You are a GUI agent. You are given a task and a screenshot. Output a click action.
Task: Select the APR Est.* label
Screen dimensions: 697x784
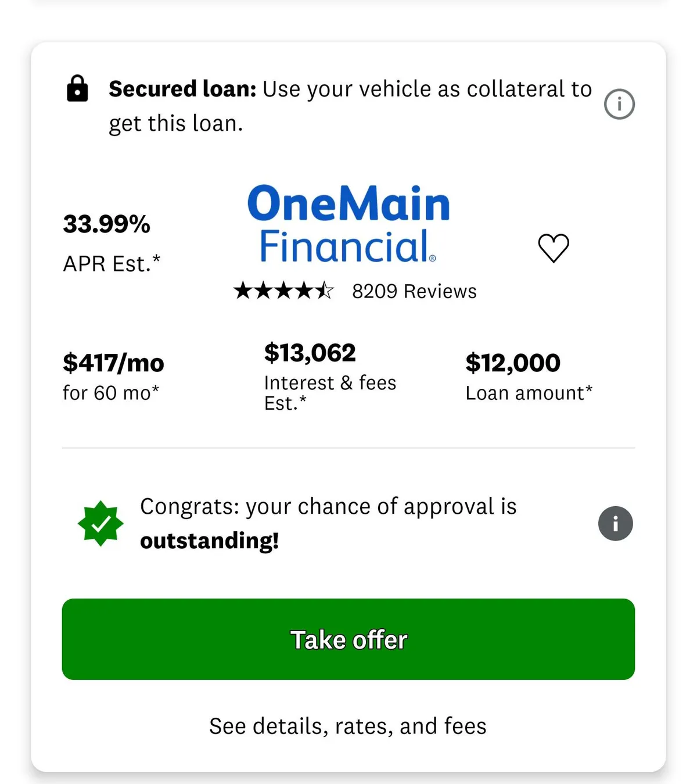click(x=112, y=264)
